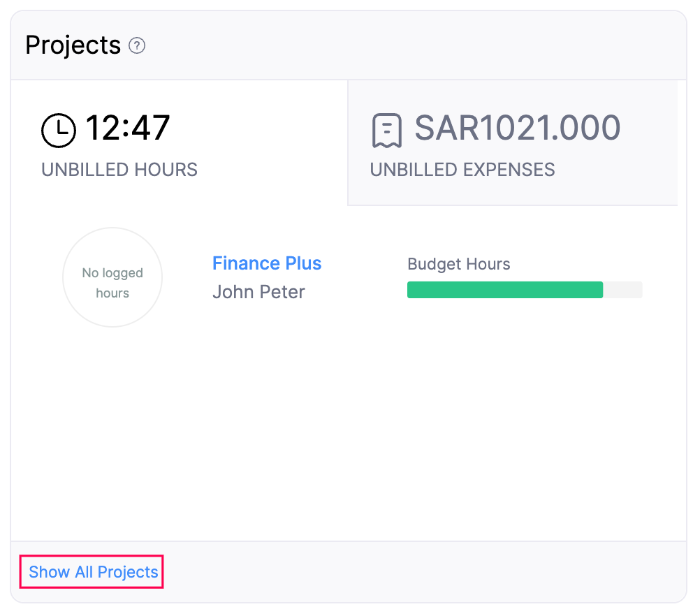Screen dimensions: 693x616
Task: Click the help question mark icon beside Projects
Action: (137, 45)
